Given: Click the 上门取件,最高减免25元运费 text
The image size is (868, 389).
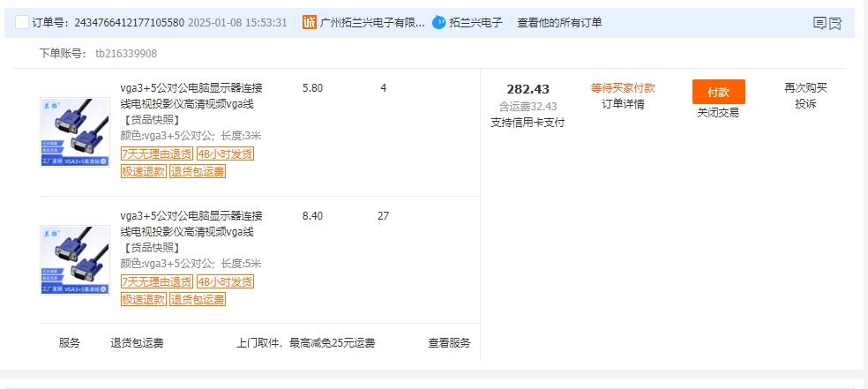Looking at the screenshot, I should tap(306, 343).
